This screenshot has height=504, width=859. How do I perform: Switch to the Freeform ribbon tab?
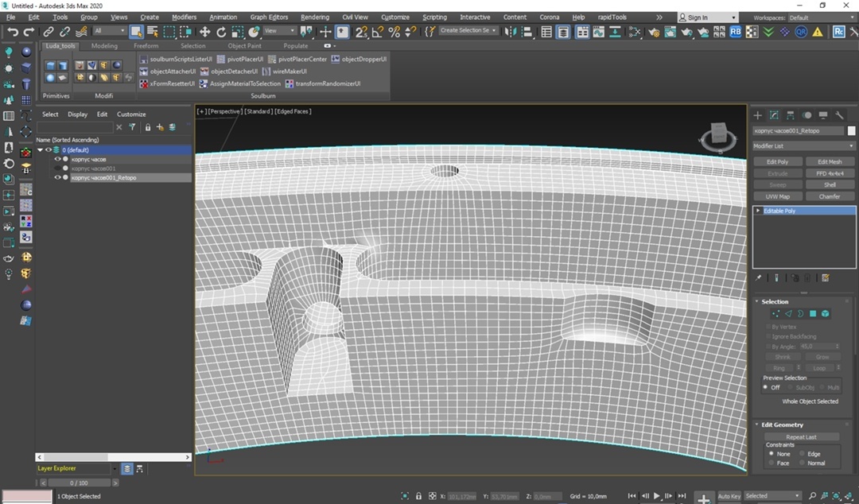[146, 46]
